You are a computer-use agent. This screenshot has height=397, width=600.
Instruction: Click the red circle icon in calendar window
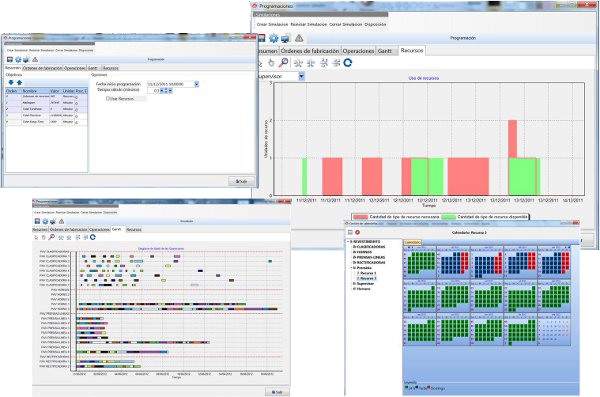357,232
